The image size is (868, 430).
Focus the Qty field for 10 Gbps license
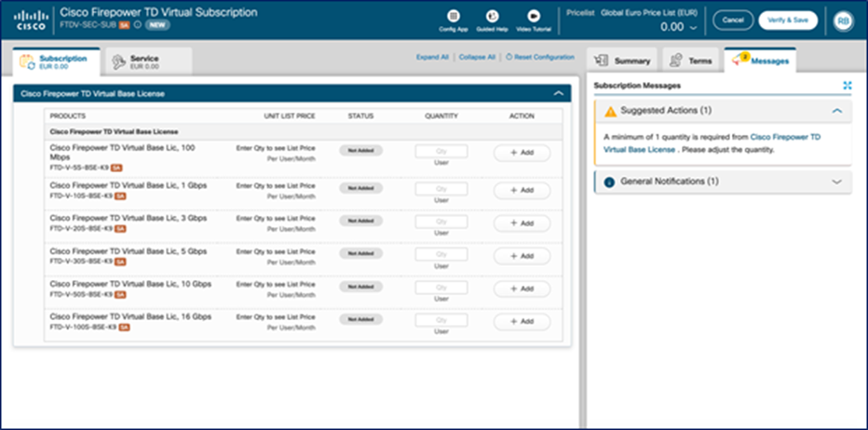[x=441, y=288]
